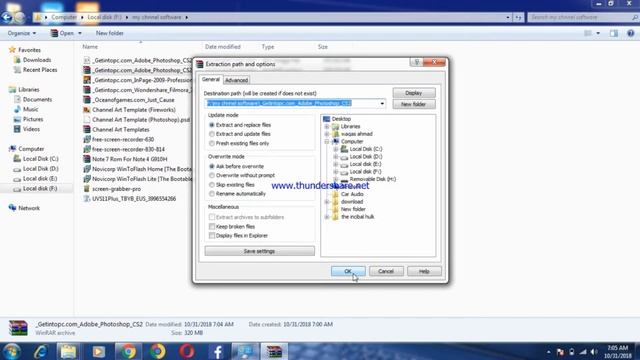Click the Open toolbar button in Explorer

click(x=62, y=33)
